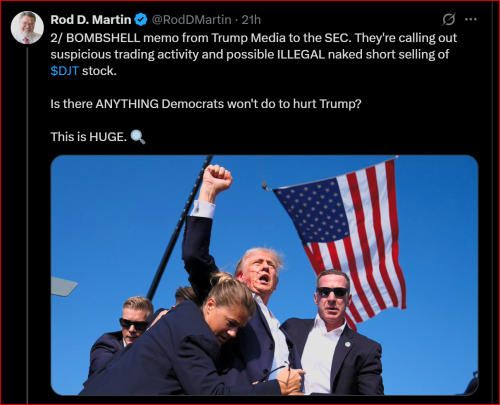
Task: Expand the attached rally photo
Action: pos(264,275)
